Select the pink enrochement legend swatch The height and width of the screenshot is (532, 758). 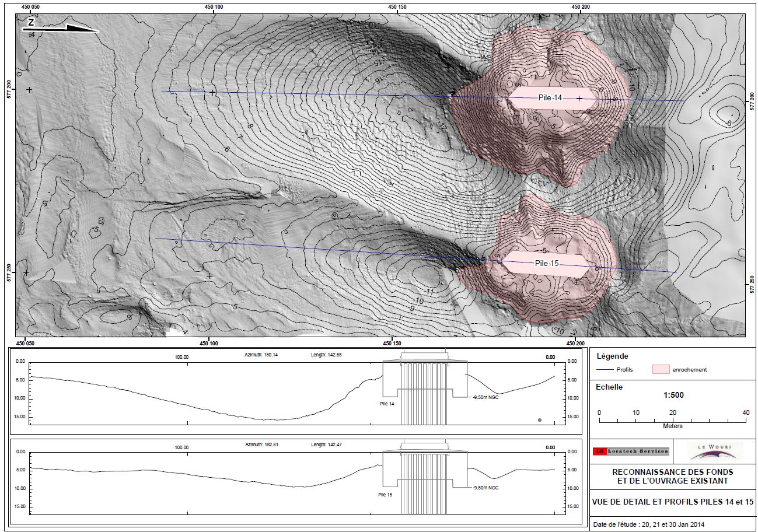tap(661, 369)
